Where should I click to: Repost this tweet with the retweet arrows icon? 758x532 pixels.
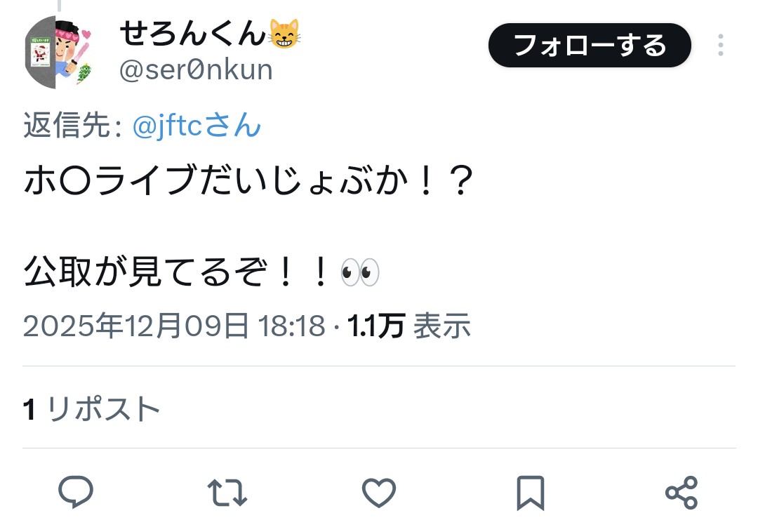[x=227, y=493]
